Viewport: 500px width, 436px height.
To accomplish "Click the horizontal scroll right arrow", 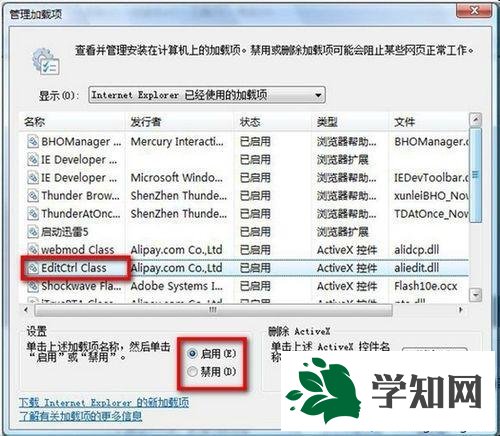I will 461,310.
